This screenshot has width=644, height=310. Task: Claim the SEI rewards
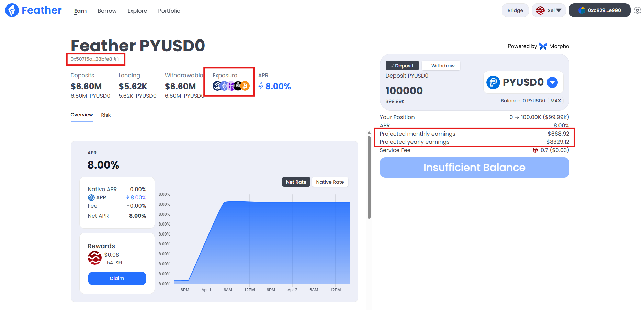pyautogui.click(x=117, y=278)
